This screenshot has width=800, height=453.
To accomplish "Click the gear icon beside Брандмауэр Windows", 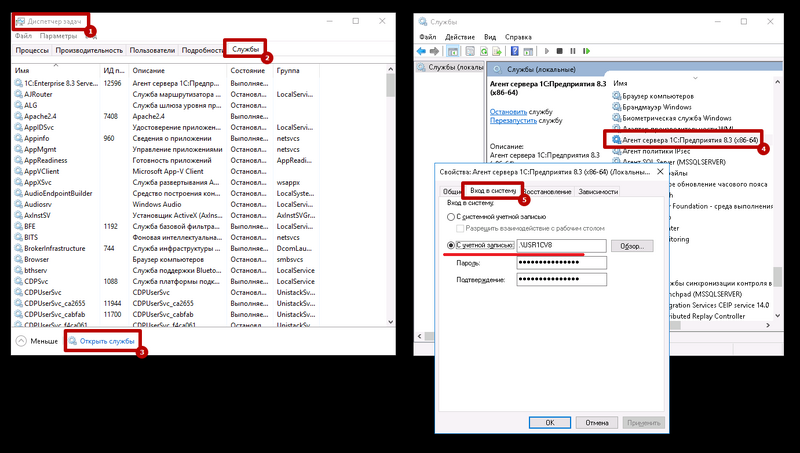I will 616,107.
